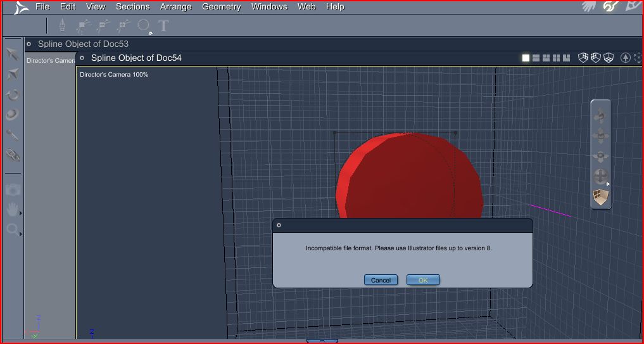Image resolution: width=644 pixels, height=344 pixels.
Task: Click Cancel on the incompatible file dialog
Action: [381, 280]
